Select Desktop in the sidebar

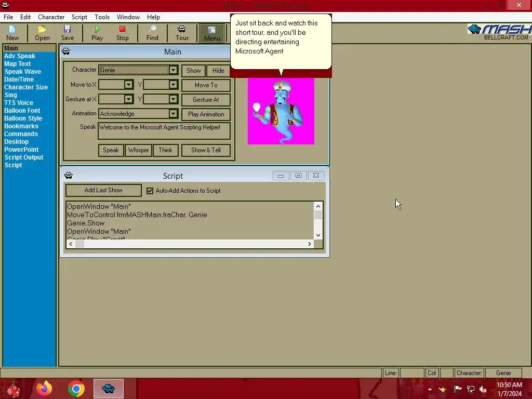16,142
